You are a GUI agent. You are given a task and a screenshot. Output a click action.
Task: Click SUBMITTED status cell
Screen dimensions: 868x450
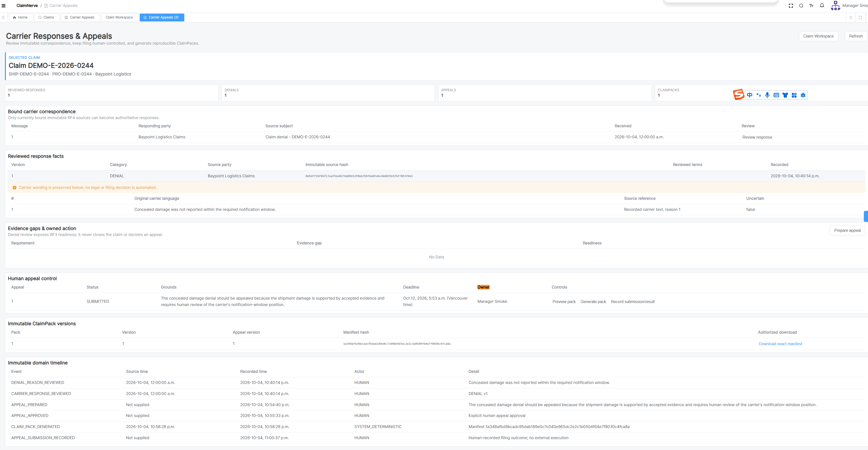click(98, 302)
